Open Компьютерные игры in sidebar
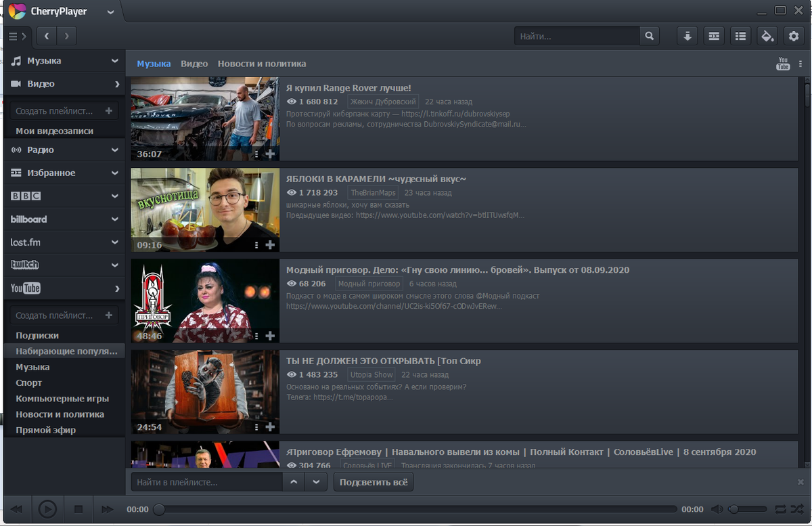Screen dimensions: 812x526 (62, 399)
